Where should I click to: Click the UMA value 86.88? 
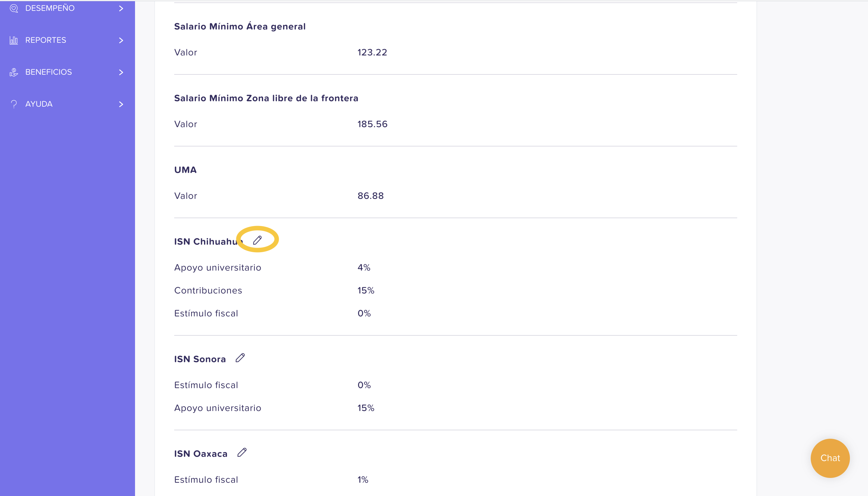click(x=371, y=196)
